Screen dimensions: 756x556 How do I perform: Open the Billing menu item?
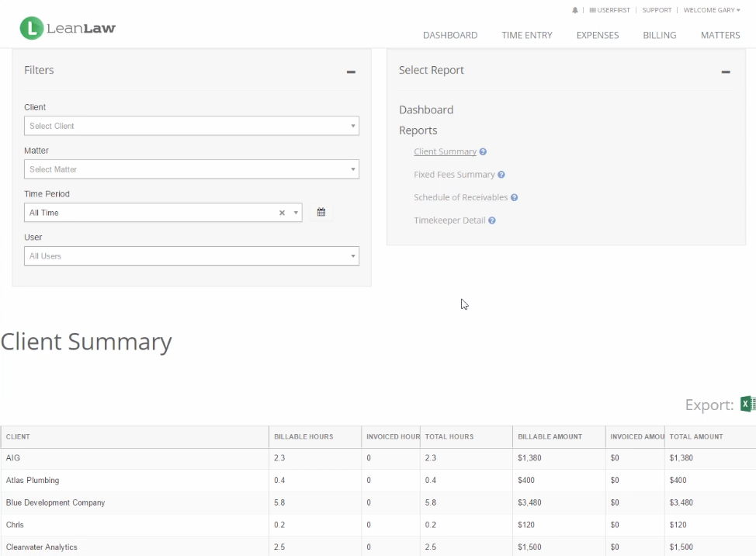click(660, 35)
